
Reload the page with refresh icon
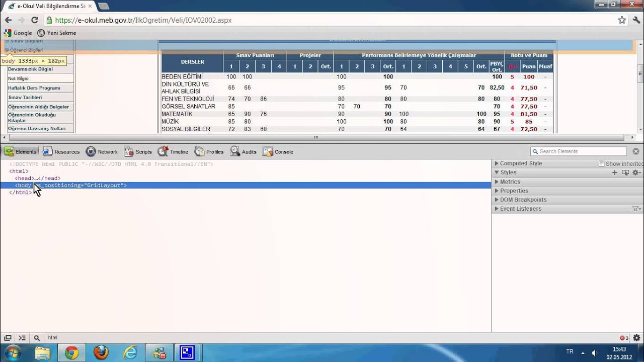point(35,20)
